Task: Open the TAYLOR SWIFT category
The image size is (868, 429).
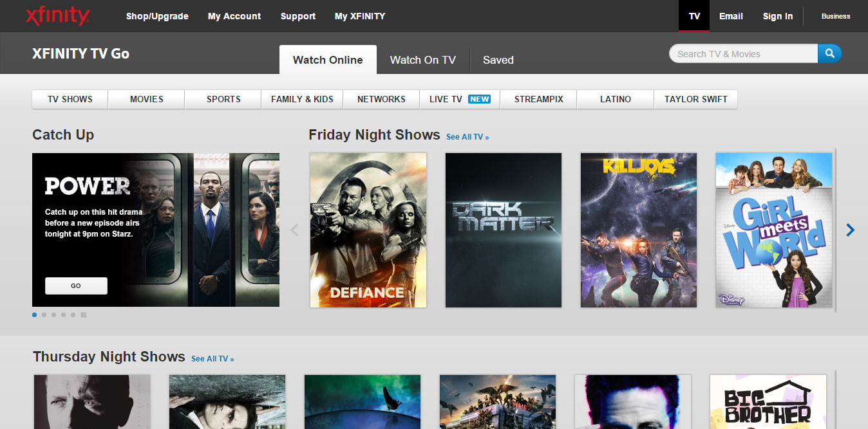Action: (696, 99)
